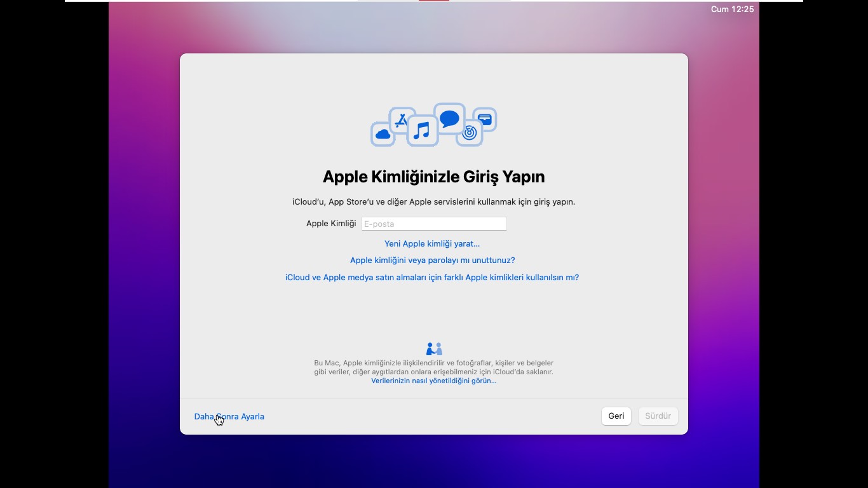
Task: Click the App Store icon
Action: pyautogui.click(x=401, y=119)
